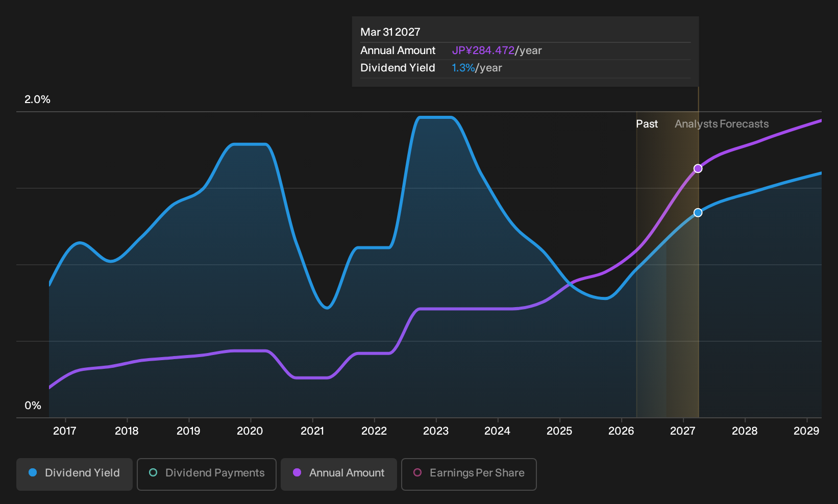Click the 2023 x-axis year label

click(436, 431)
